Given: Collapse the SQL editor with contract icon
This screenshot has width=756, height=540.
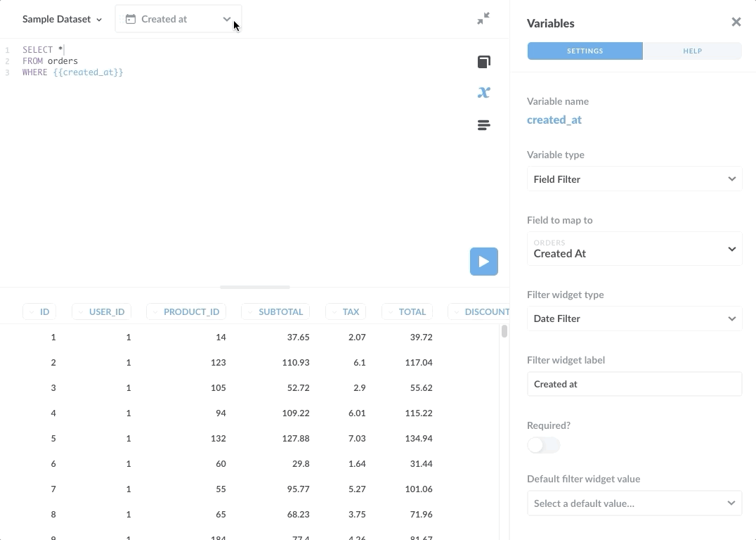Looking at the screenshot, I should 483,19.
